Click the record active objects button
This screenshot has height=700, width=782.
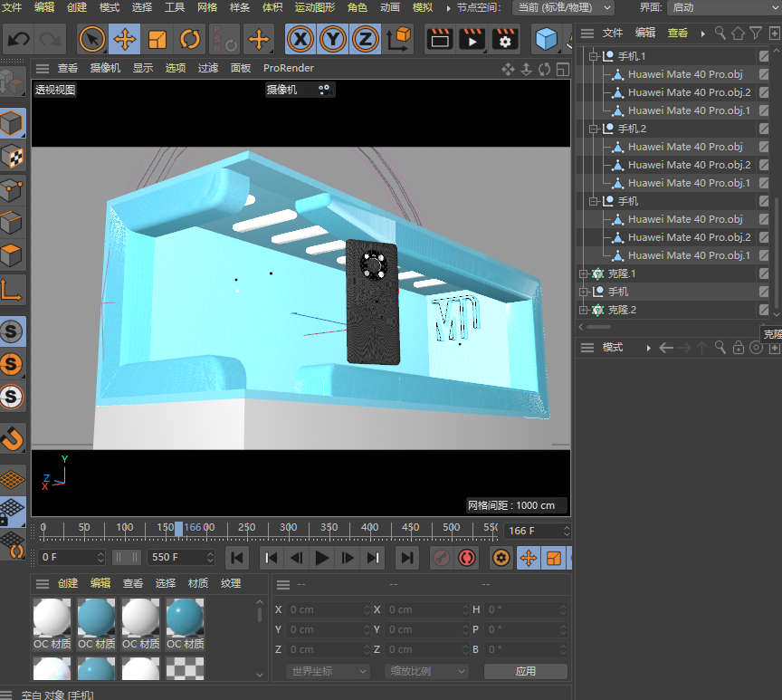[441, 558]
